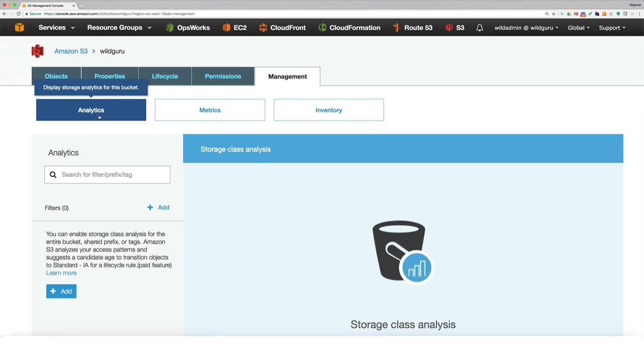Click the Gmail extension icon
644x362 pixels.
[576, 14]
